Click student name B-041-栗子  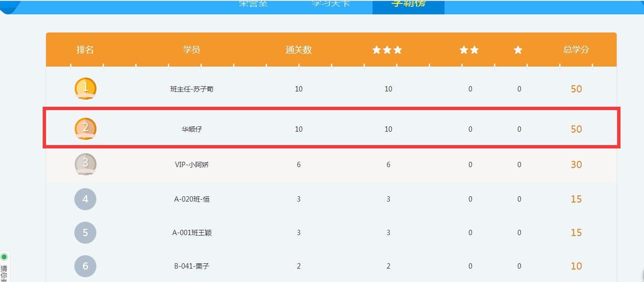[192, 266]
